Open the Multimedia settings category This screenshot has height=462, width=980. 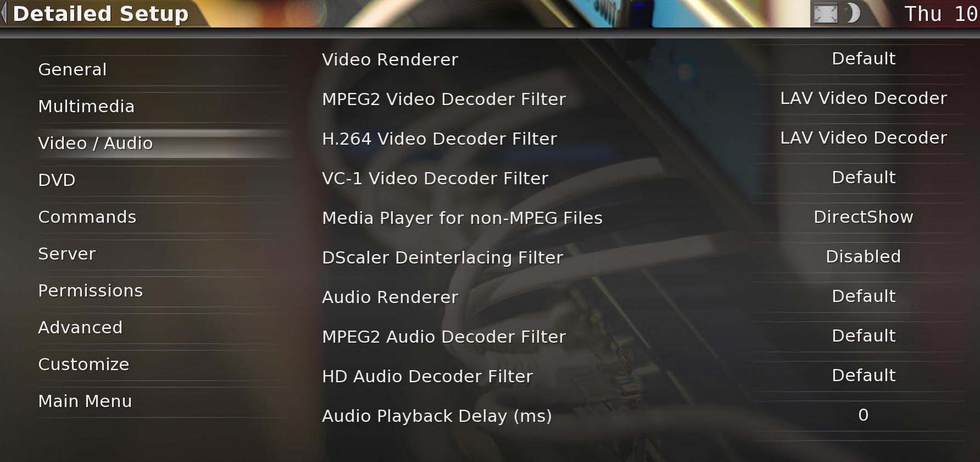click(x=163, y=107)
